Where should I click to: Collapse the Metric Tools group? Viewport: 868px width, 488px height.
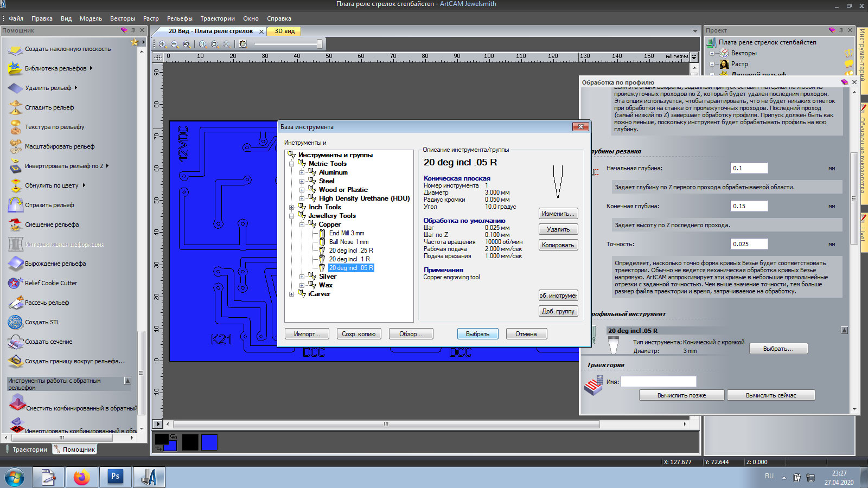(292, 164)
